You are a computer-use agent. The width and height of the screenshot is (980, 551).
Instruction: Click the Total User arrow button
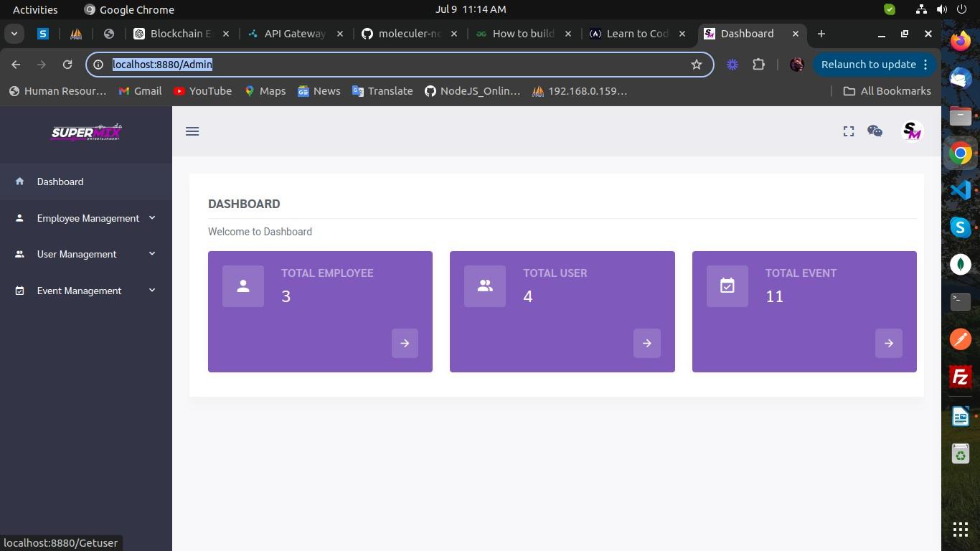(646, 343)
